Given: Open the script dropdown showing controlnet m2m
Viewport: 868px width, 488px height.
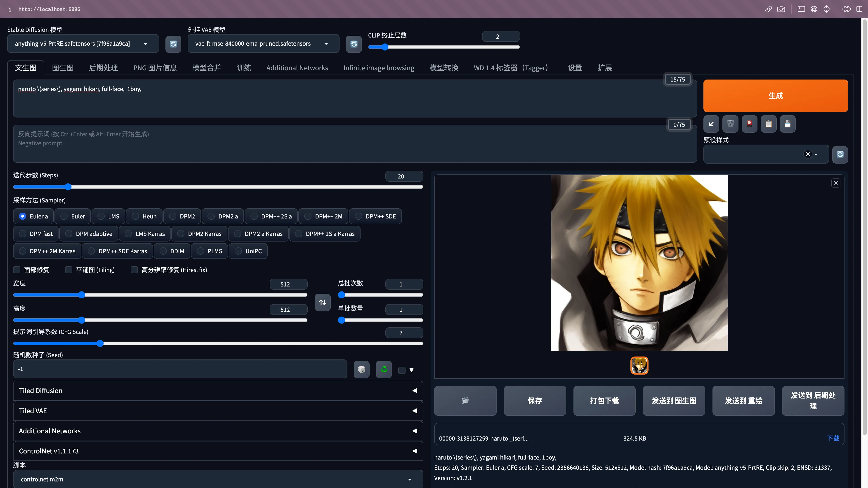Looking at the screenshot, I should (x=218, y=479).
